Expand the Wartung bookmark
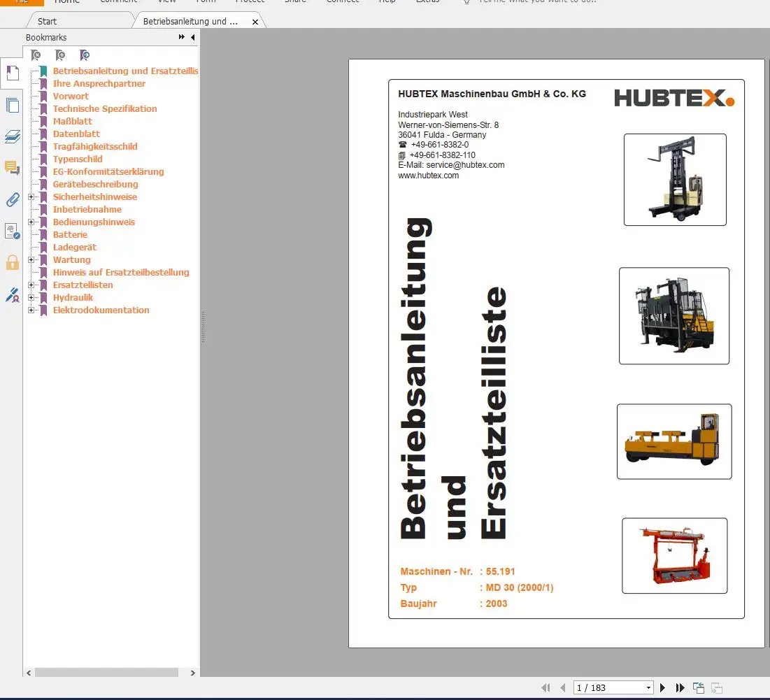Viewport: 770px width, 700px height. point(29,259)
